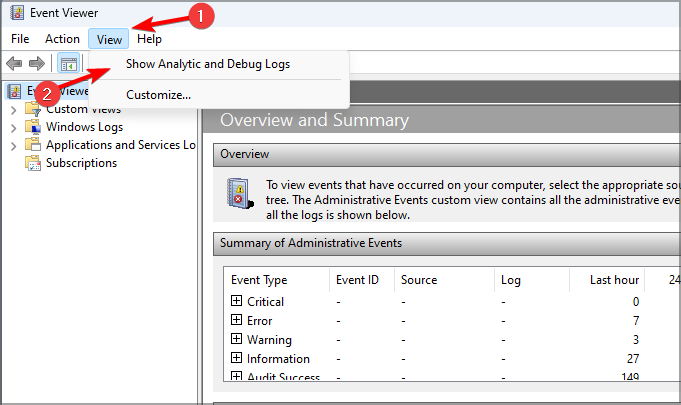Select Show Analytic and Debug Logs
Viewport: 681px width, 405px height.
coord(208,64)
